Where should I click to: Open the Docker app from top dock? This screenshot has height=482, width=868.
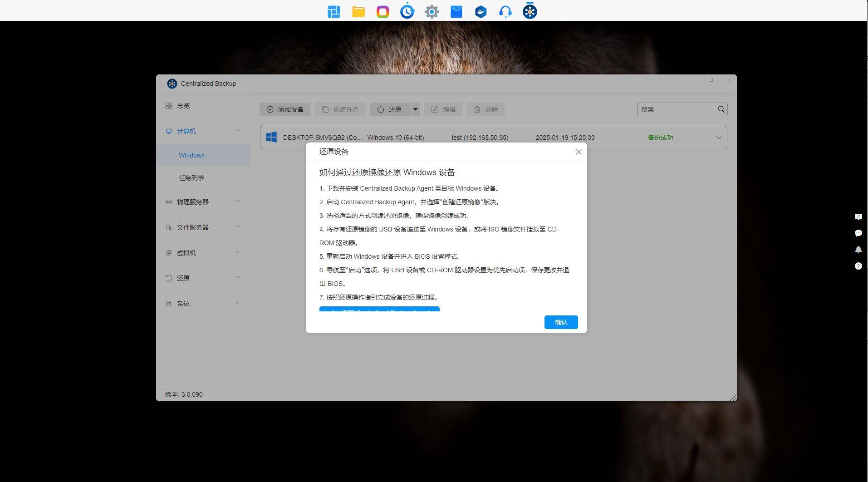(x=481, y=12)
